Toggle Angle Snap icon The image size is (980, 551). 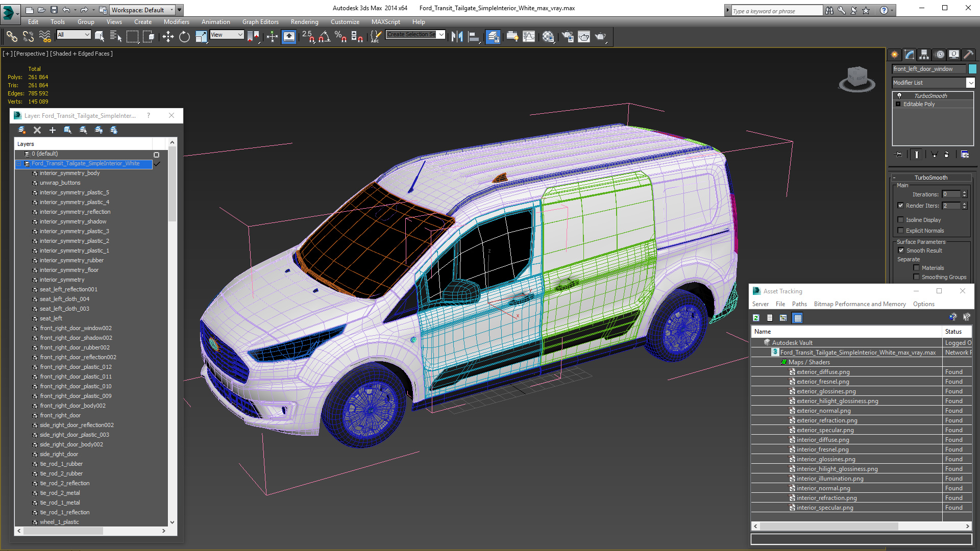click(x=325, y=36)
